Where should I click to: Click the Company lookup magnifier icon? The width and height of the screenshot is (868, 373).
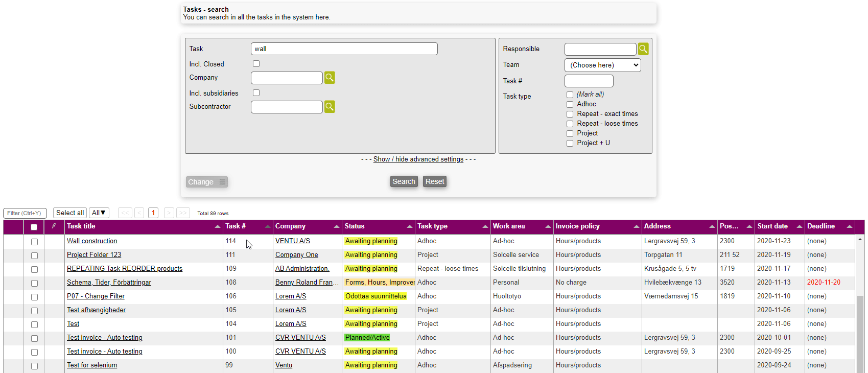330,78
